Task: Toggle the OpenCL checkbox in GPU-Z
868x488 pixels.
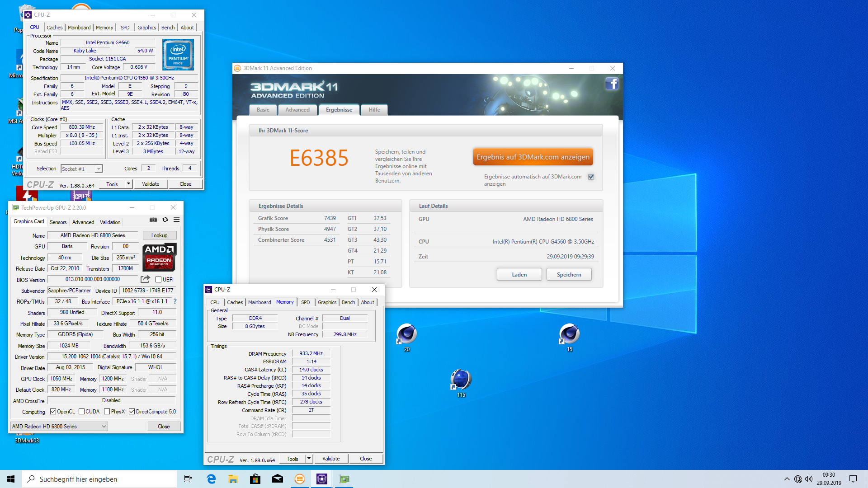Action: pyautogui.click(x=53, y=412)
